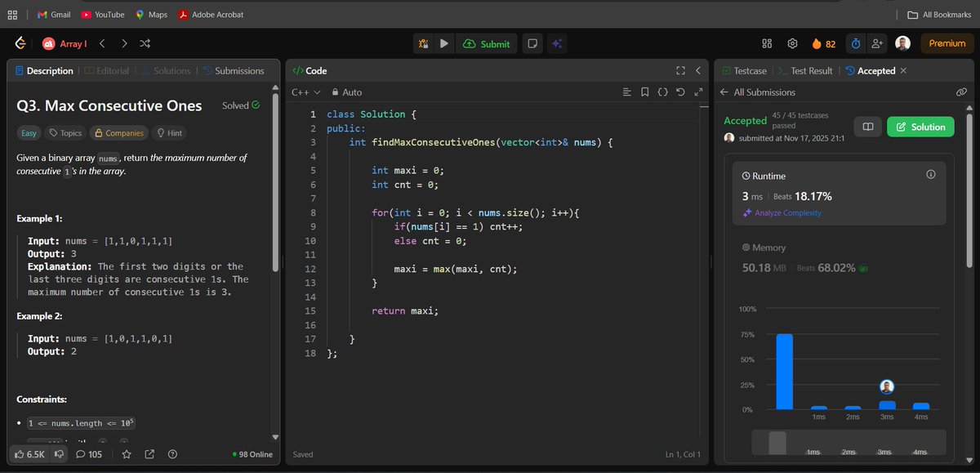This screenshot has width=980, height=473.
Task: Open the C++ language dropdown
Action: tap(307, 92)
